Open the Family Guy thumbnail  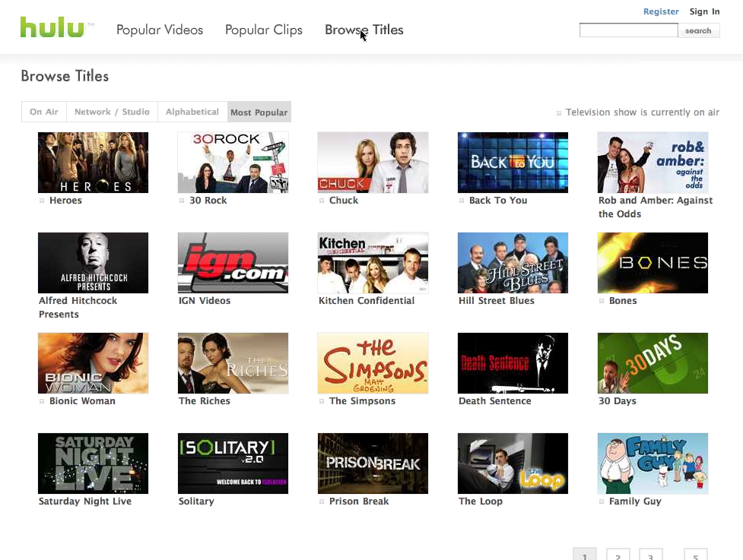pyautogui.click(x=653, y=464)
